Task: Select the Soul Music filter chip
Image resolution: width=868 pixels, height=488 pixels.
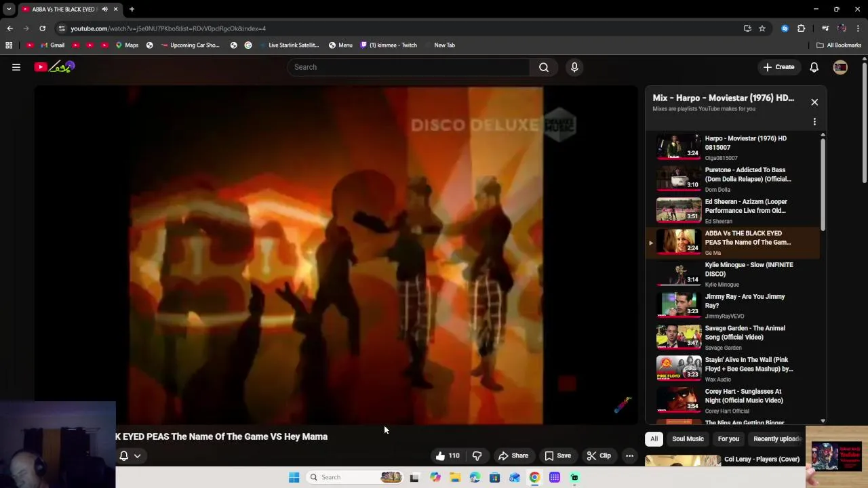Action: pos(688,439)
